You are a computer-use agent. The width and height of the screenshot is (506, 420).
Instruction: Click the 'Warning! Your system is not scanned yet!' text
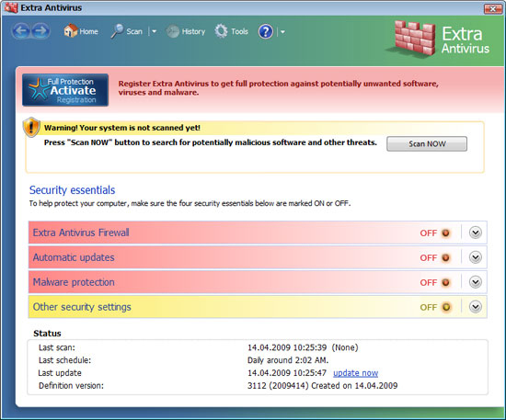point(122,128)
